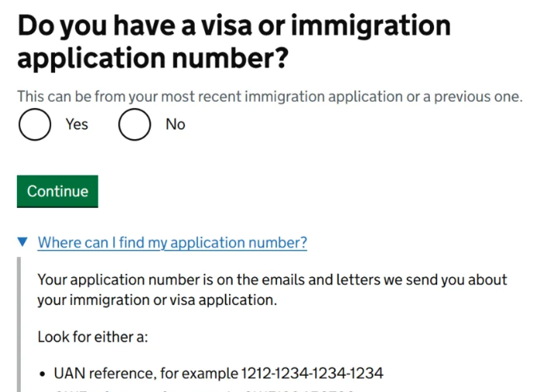The height and width of the screenshot is (392, 548).
Task: Select the No radio button
Action: pos(134,124)
